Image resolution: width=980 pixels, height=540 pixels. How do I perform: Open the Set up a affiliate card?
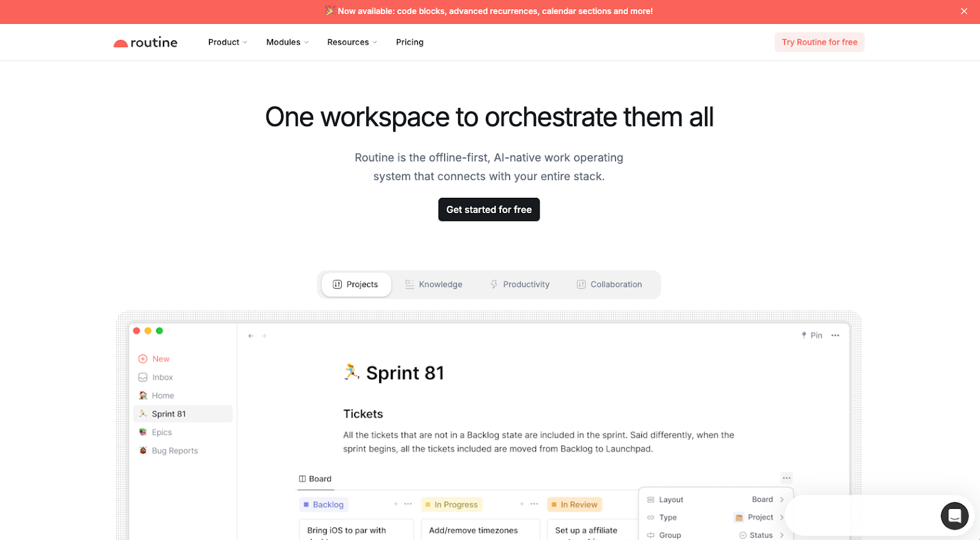click(592, 530)
